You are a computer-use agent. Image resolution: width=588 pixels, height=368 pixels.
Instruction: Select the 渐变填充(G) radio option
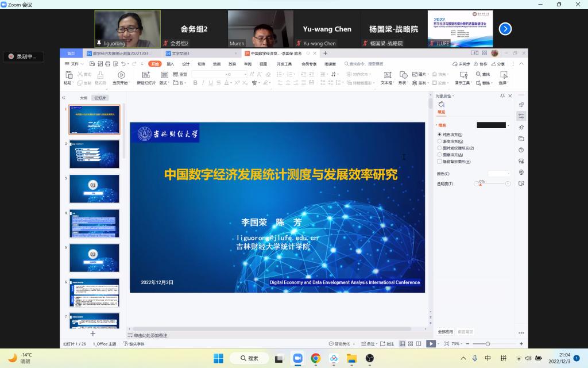(440, 141)
